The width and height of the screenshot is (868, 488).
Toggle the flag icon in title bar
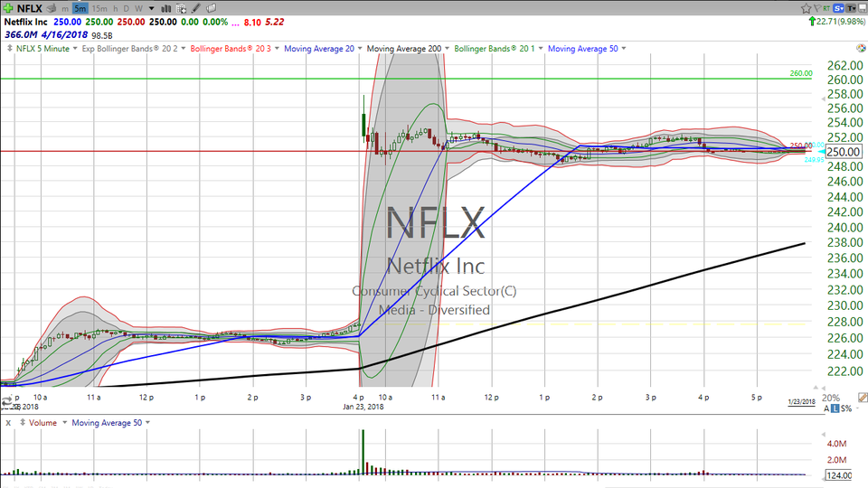coord(817,8)
